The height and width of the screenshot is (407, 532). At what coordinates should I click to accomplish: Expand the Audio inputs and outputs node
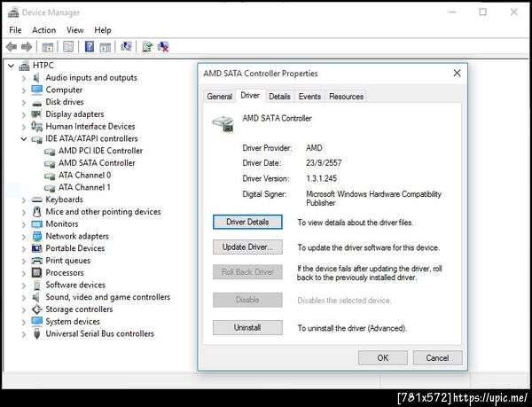[24, 78]
